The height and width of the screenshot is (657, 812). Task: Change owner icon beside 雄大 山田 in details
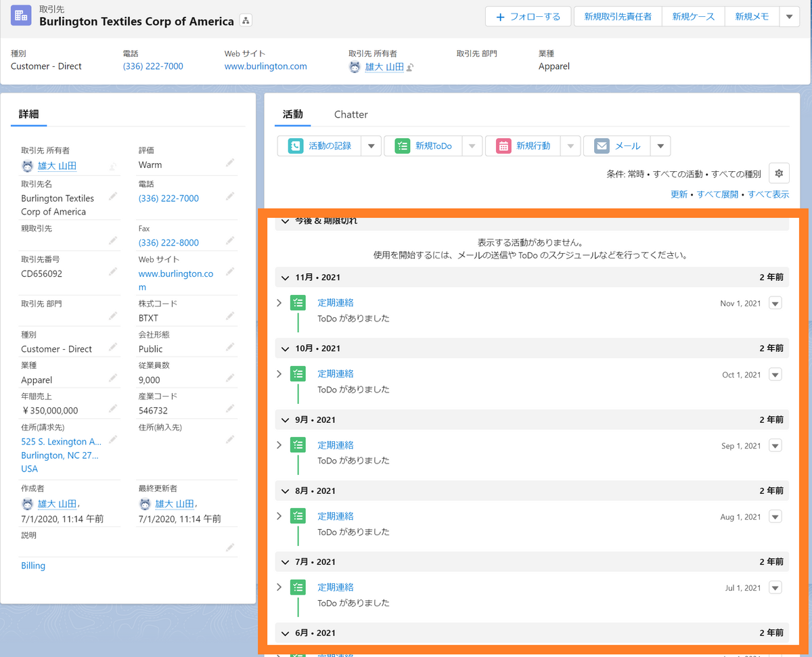(x=113, y=166)
